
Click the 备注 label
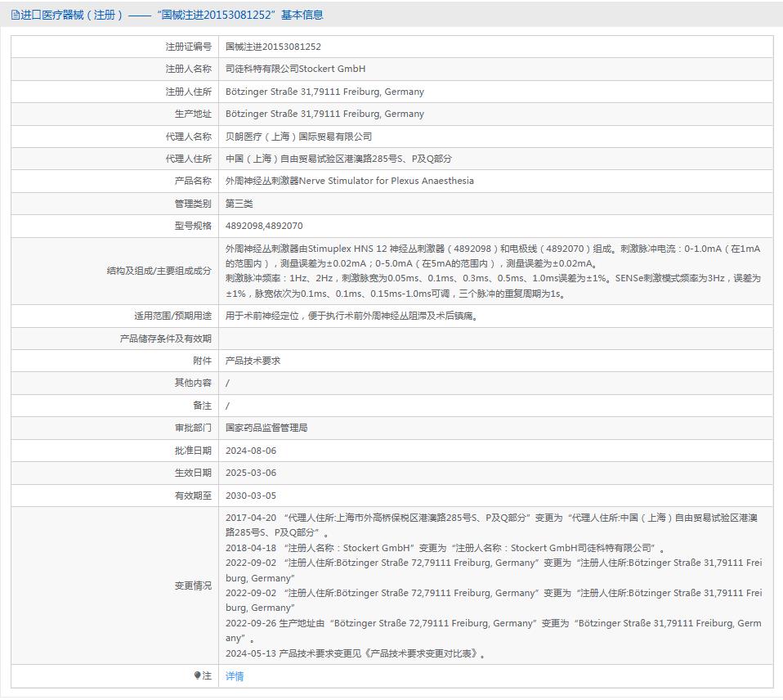[202, 406]
